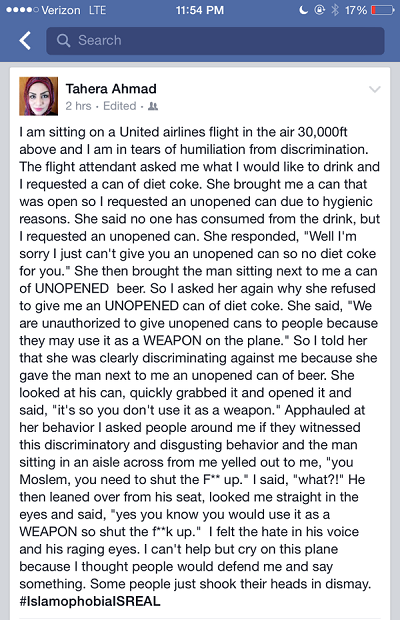Viewport: 400px width, 620px height.
Task: Tap the Verizon signal strength dots
Action: (x=22, y=10)
